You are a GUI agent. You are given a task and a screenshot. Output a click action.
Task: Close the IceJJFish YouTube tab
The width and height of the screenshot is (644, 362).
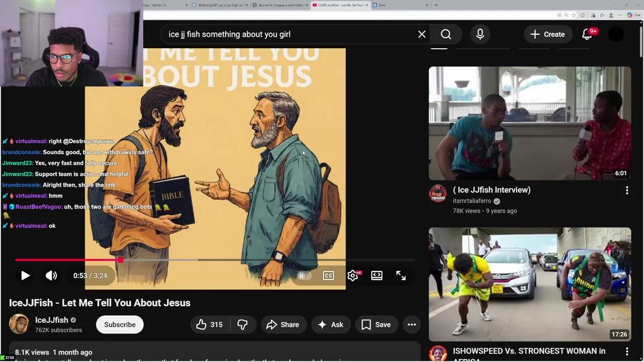tap(367, 5)
